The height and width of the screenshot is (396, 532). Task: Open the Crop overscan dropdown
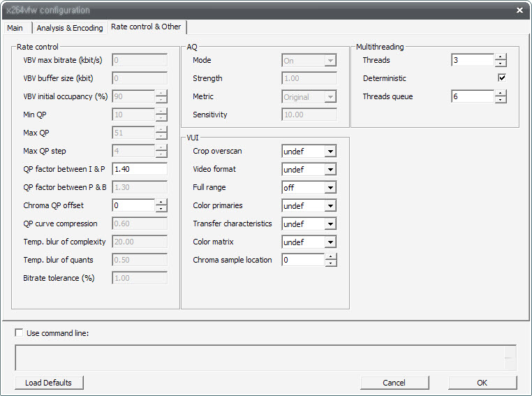tap(309, 152)
